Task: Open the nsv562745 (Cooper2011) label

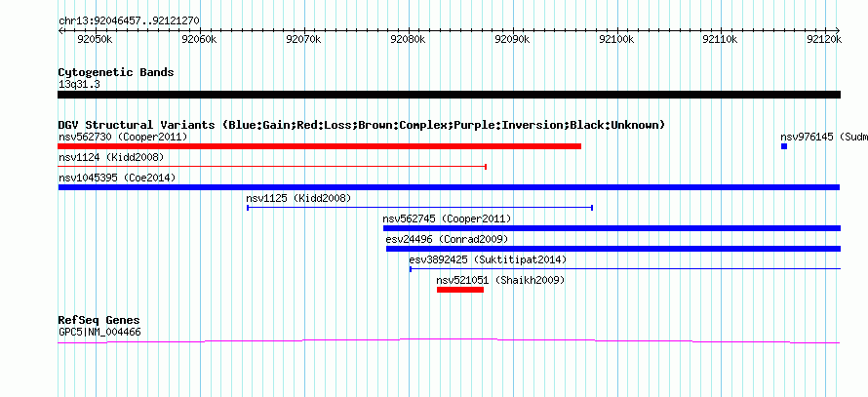Action: pos(447,218)
